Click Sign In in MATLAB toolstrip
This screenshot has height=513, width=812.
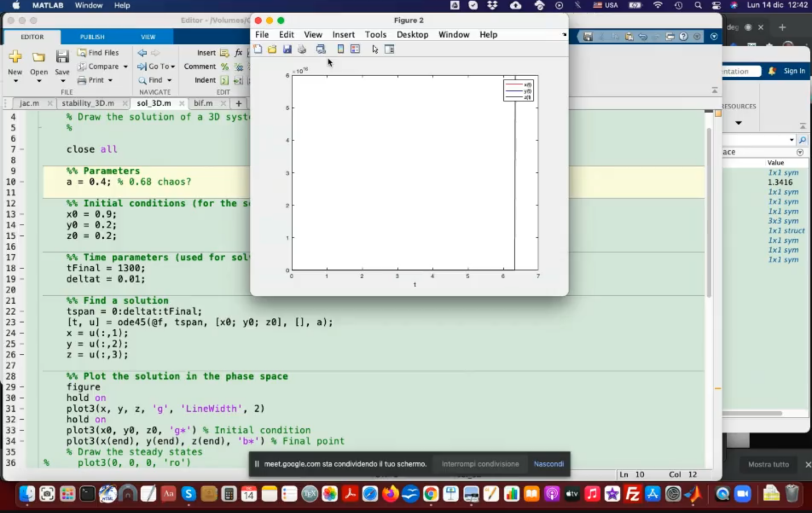click(794, 71)
